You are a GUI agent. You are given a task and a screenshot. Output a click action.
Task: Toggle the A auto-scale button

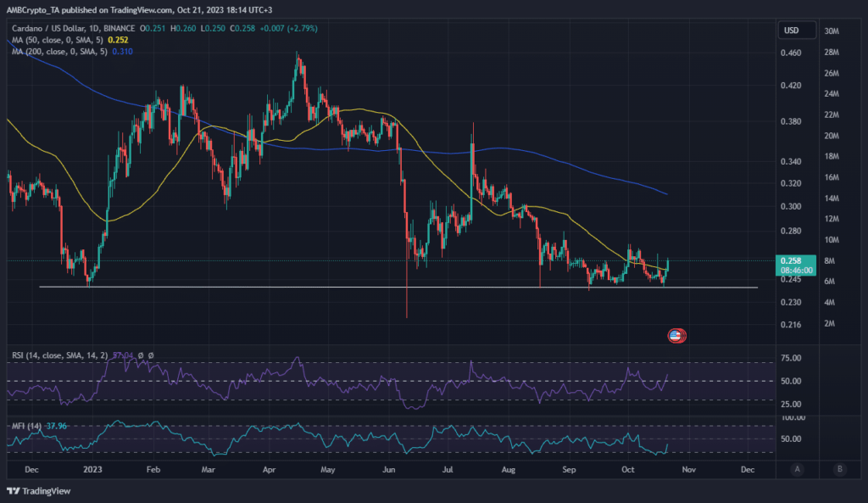coord(798,468)
